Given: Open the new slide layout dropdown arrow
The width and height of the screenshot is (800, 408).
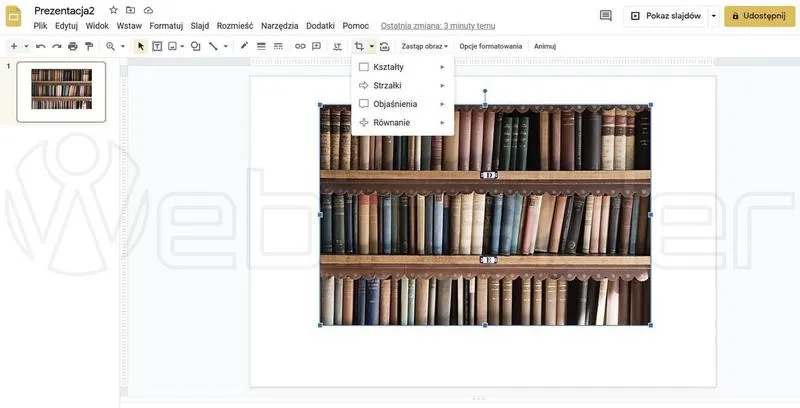Looking at the screenshot, I should tap(27, 46).
